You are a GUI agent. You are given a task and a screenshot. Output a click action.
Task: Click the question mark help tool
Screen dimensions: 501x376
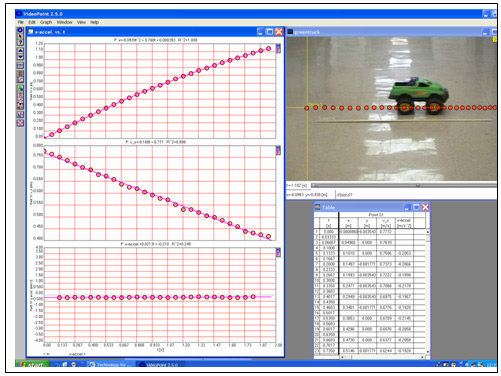[x=20, y=42]
